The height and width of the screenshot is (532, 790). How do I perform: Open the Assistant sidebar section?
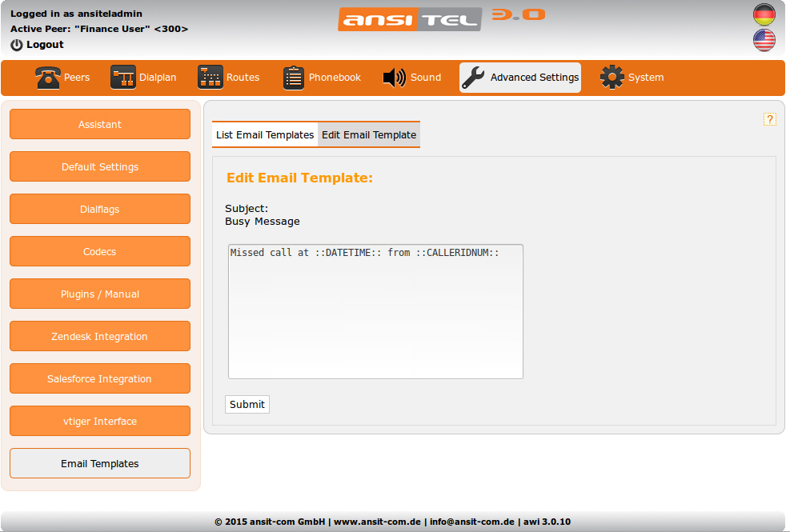(x=100, y=125)
